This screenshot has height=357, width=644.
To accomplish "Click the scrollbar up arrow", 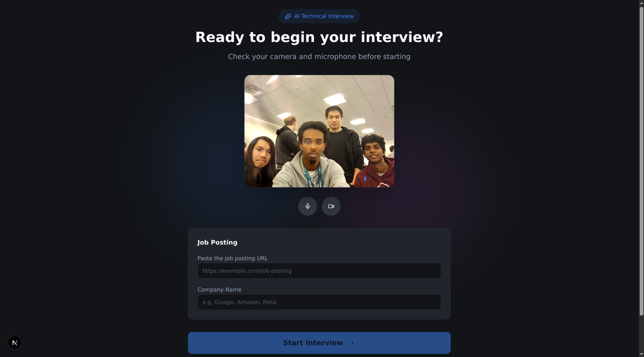I will click(641, 3).
